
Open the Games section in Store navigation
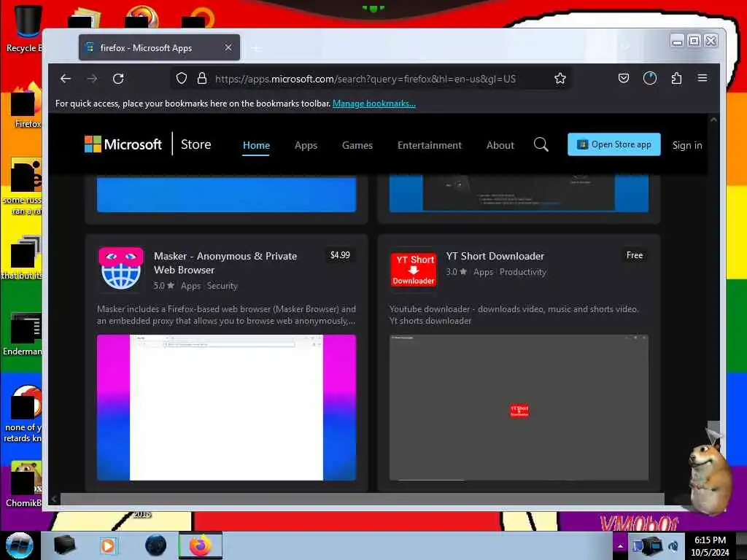[x=357, y=145]
